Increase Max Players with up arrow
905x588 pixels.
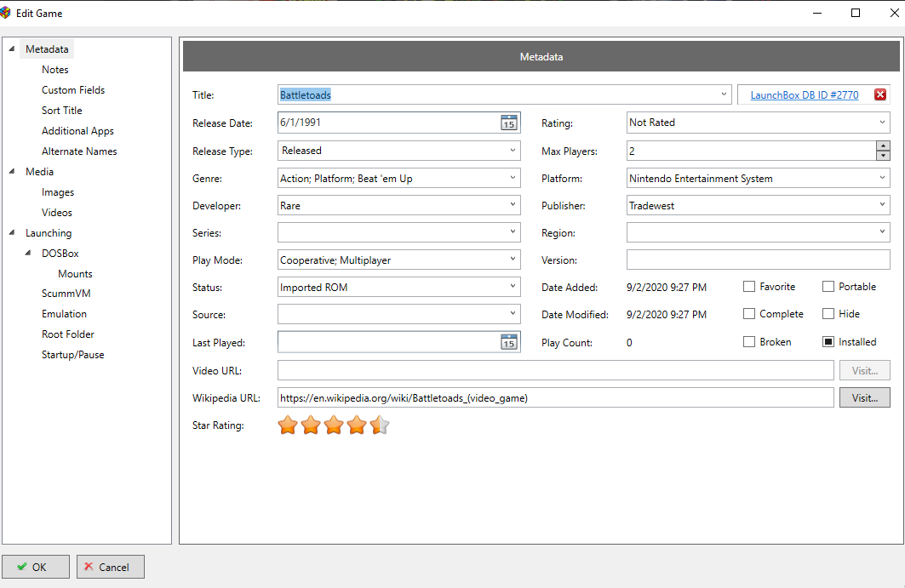(x=883, y=146)
